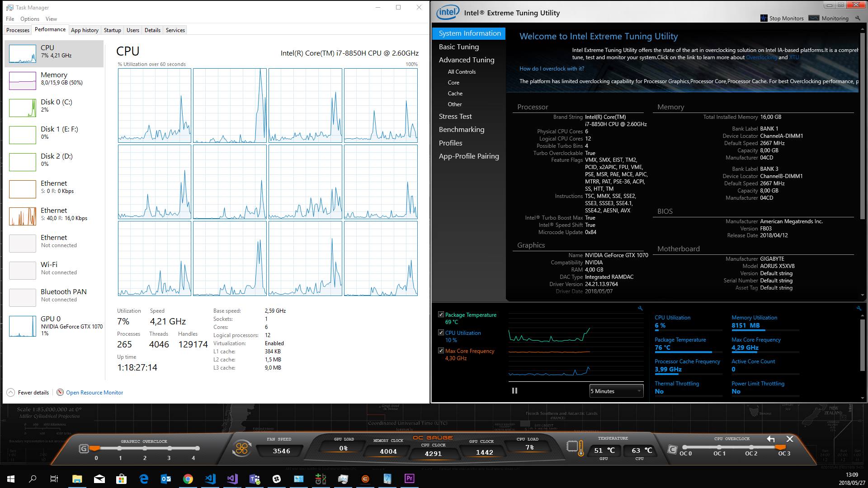Open App-Profile Pairing in XTU sidebar
The image size is (868, 488).
tap(469, 156)
